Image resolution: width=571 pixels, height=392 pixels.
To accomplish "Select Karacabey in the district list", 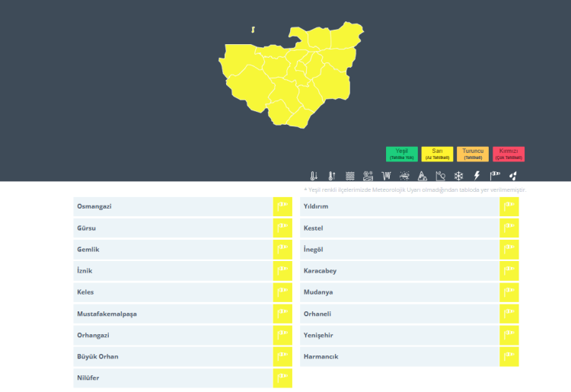I will click(x=400, y=271).
